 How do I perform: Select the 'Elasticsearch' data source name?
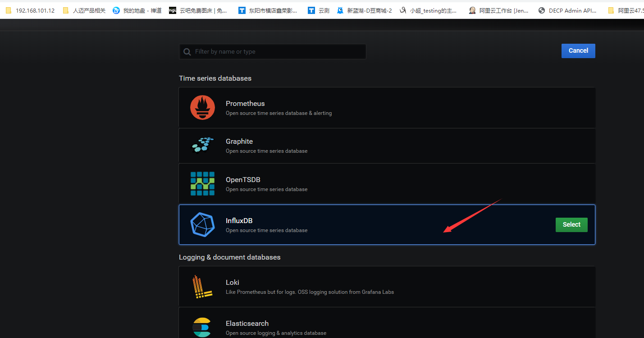pyautogui.click(x=247, y=324)
